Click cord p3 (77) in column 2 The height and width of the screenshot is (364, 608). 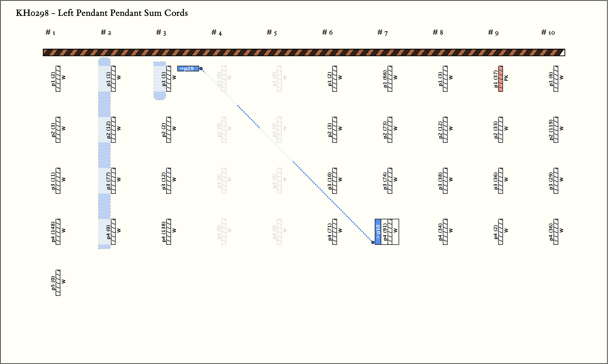[x=113, y=181]
